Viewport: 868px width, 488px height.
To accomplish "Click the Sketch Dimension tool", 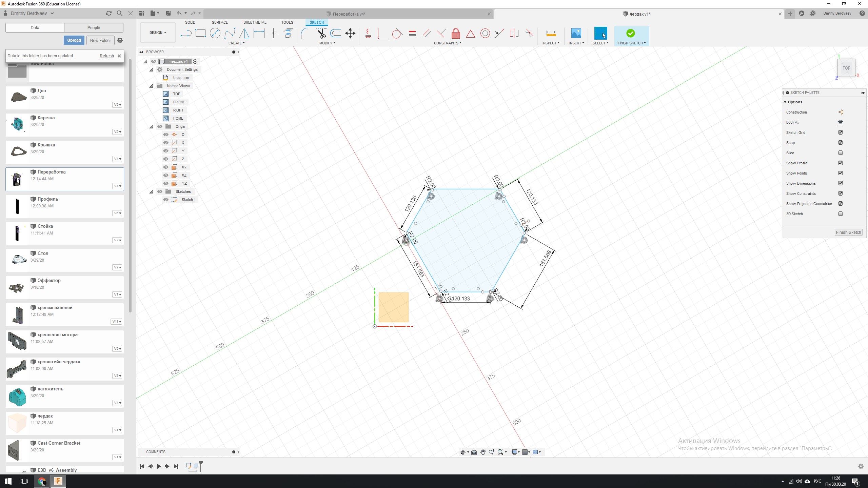I will click(259, 33).
